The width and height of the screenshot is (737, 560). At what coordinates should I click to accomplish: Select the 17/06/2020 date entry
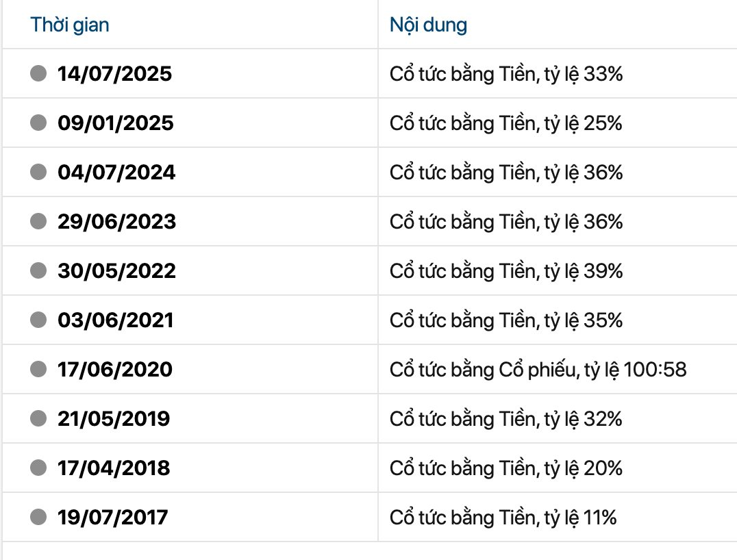click(x=114, y=369)
